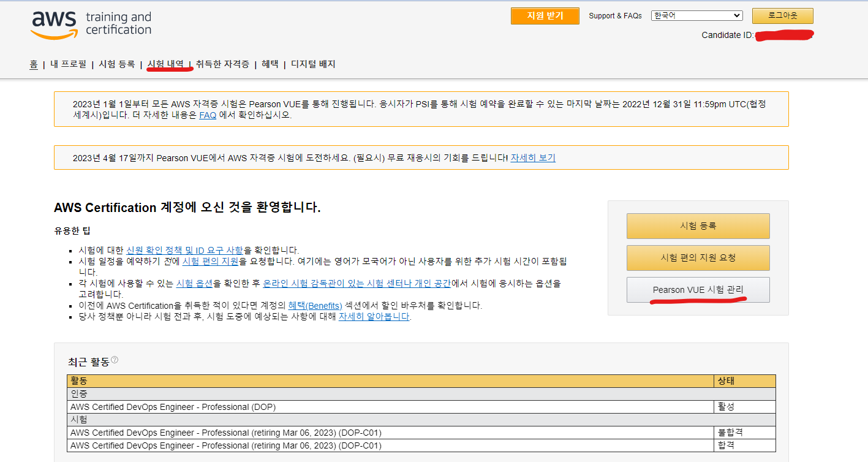Select the 시험 section row in the table
Image resolution: width=868 pixels, height=462 pixels.
421,420
